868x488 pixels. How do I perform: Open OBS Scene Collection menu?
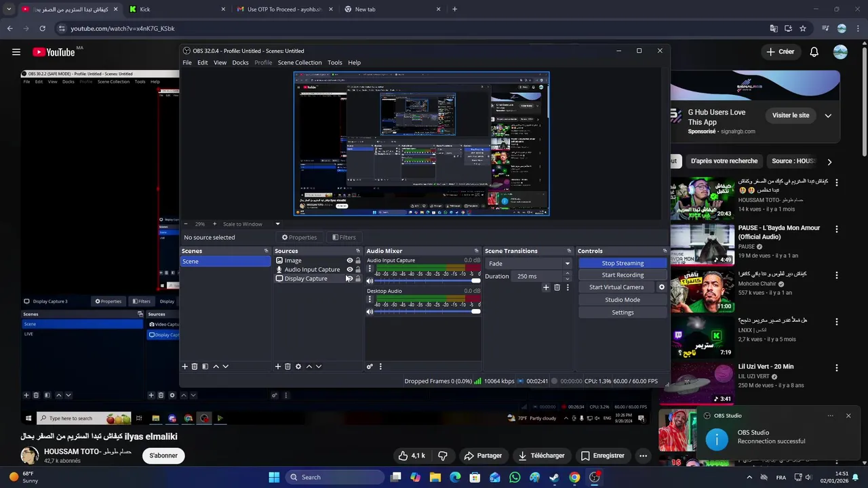[300, 62]
